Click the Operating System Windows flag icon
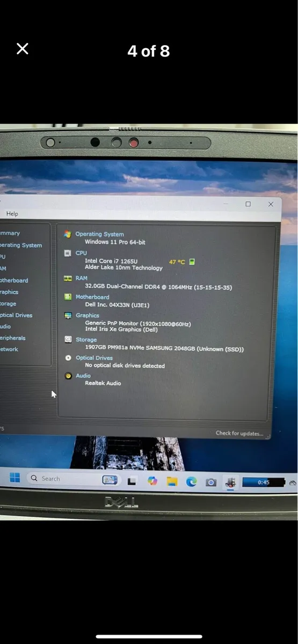Image resolution: width=298 pixels, height=644 pixels. [68, 234]
